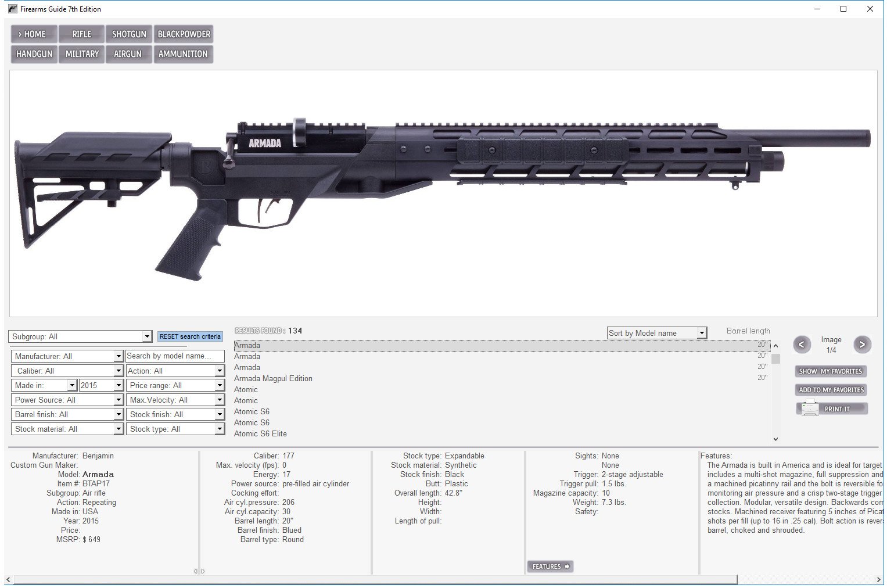Open the Sort by Model name dropdown
This screenshot has height=588, width=887.
click(656, 334)
